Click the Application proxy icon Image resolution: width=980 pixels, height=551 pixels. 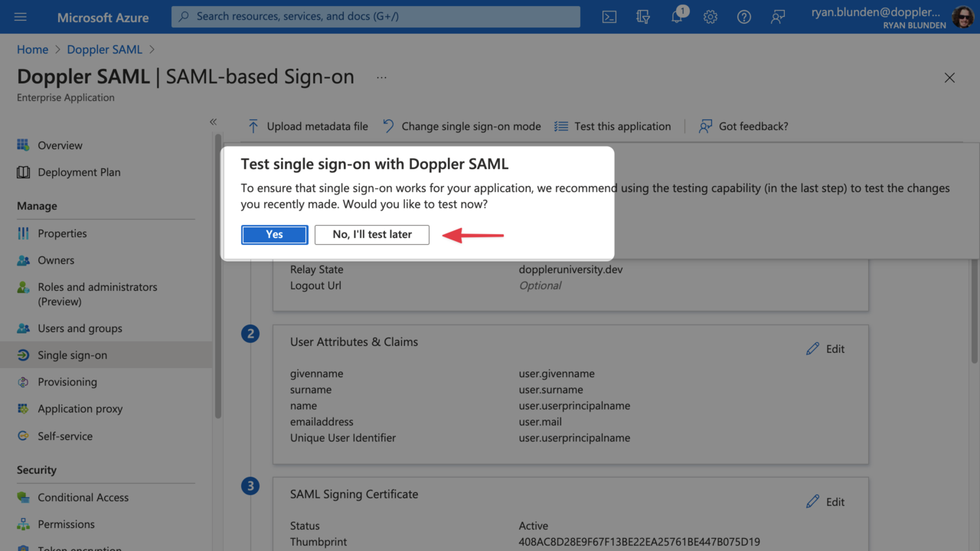[x=23, y=409]
